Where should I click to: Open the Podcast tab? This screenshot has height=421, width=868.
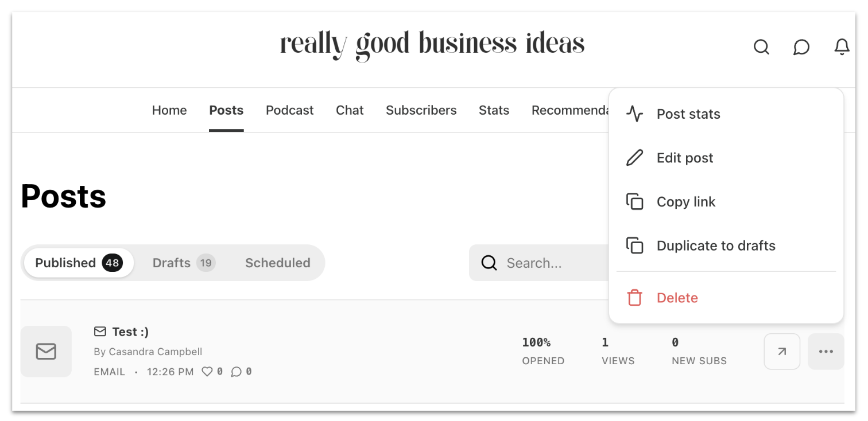tap(290, 110)
